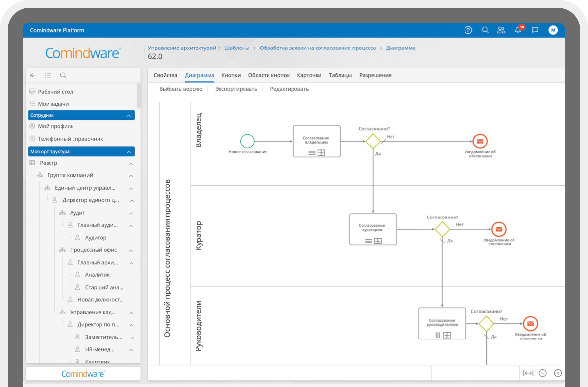Switch to the Свойства tab
The width and height of the screenshot is (588, 387).
point(165,75)
